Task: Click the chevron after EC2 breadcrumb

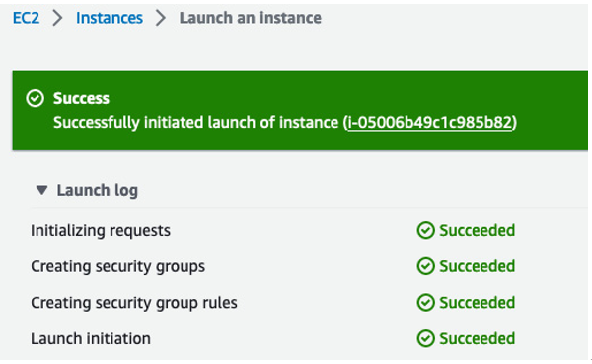Action: tap(57, 18)
